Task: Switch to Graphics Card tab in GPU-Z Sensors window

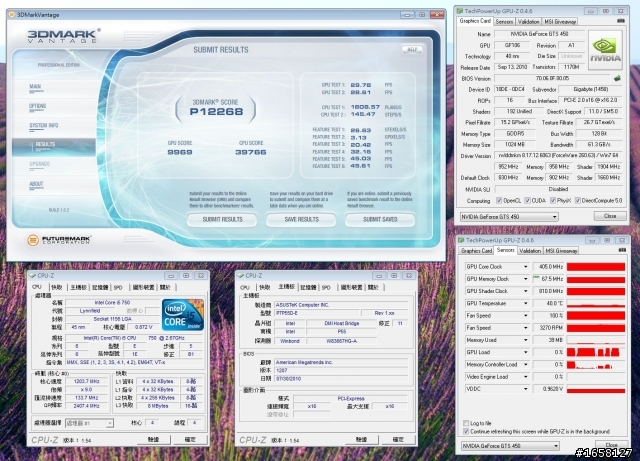Action: coord(476,251)
